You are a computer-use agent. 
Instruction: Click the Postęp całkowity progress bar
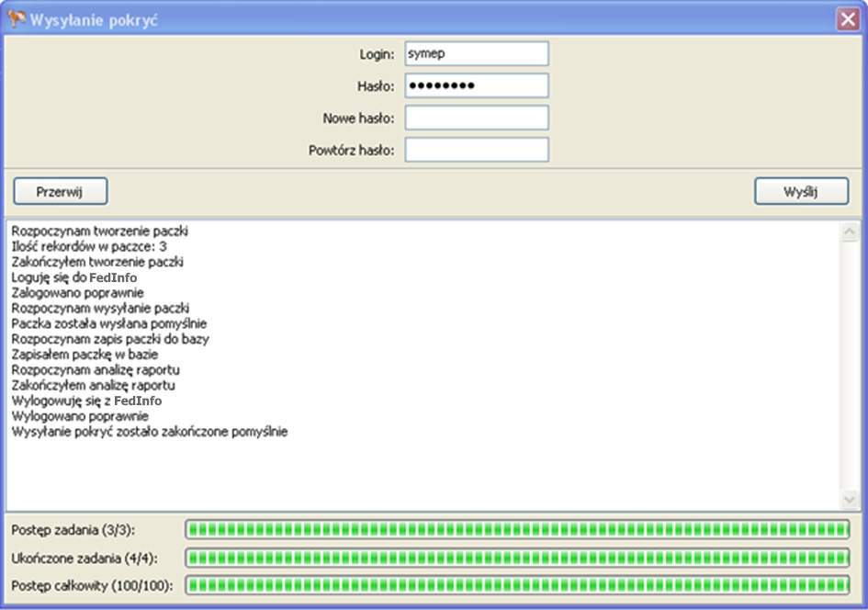click(x=517, y=585)
